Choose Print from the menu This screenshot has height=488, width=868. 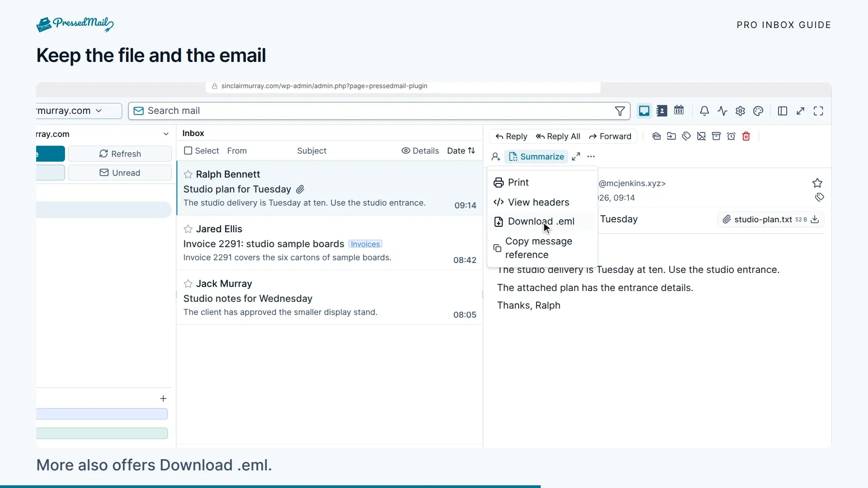point(542,183)
